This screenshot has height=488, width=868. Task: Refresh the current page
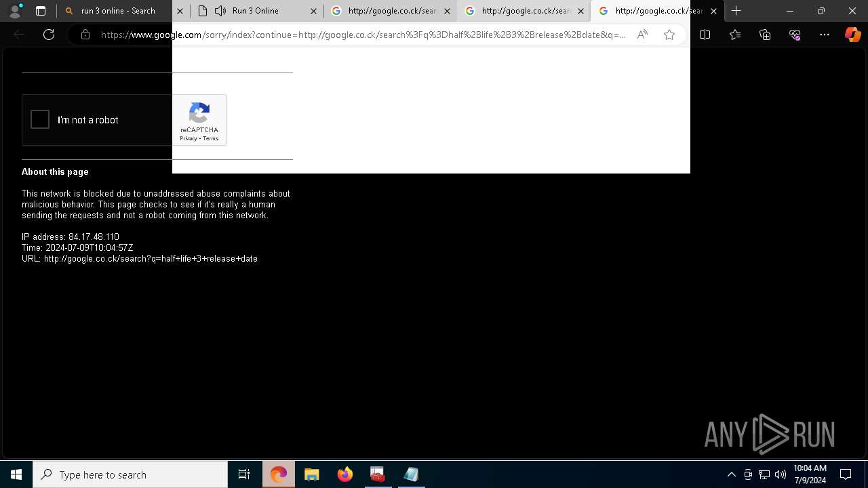[49, 35]
